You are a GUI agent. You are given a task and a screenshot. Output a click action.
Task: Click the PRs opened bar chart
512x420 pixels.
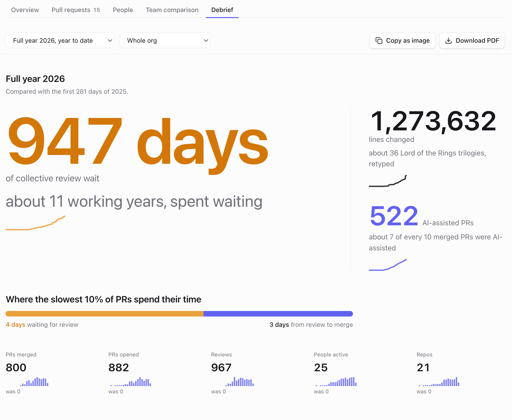130,382
